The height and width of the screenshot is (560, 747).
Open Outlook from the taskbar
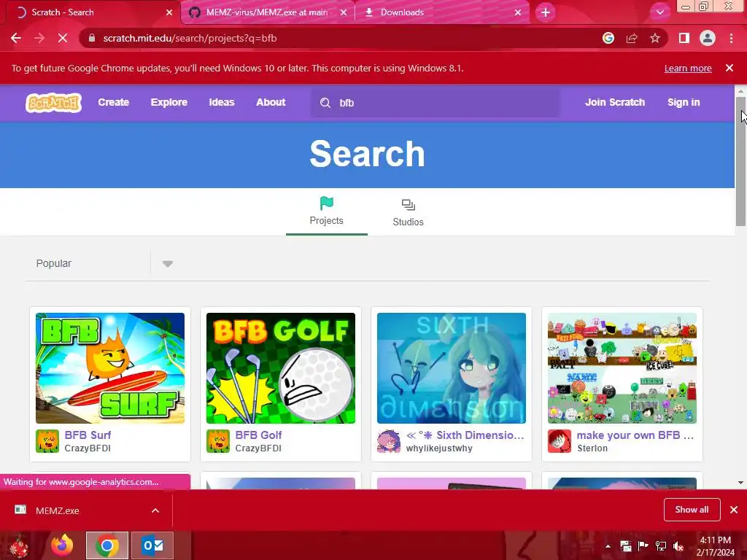pos(152,545)
